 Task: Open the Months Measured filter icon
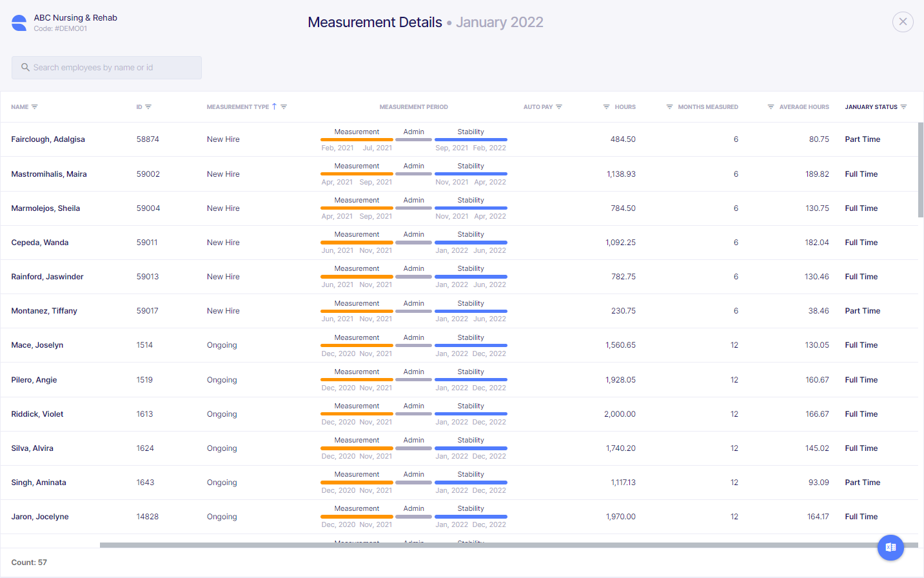(x=669, y=107)
